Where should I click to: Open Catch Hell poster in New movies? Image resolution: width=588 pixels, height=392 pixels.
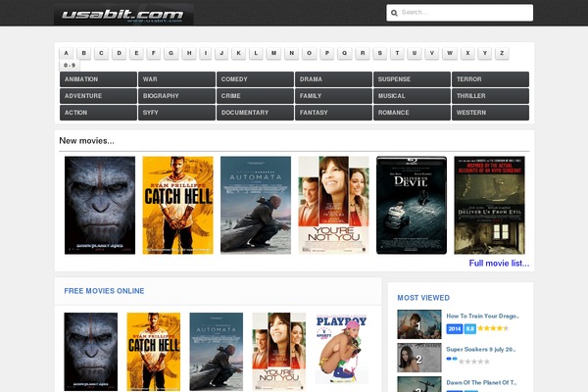[x=177, y=205]
